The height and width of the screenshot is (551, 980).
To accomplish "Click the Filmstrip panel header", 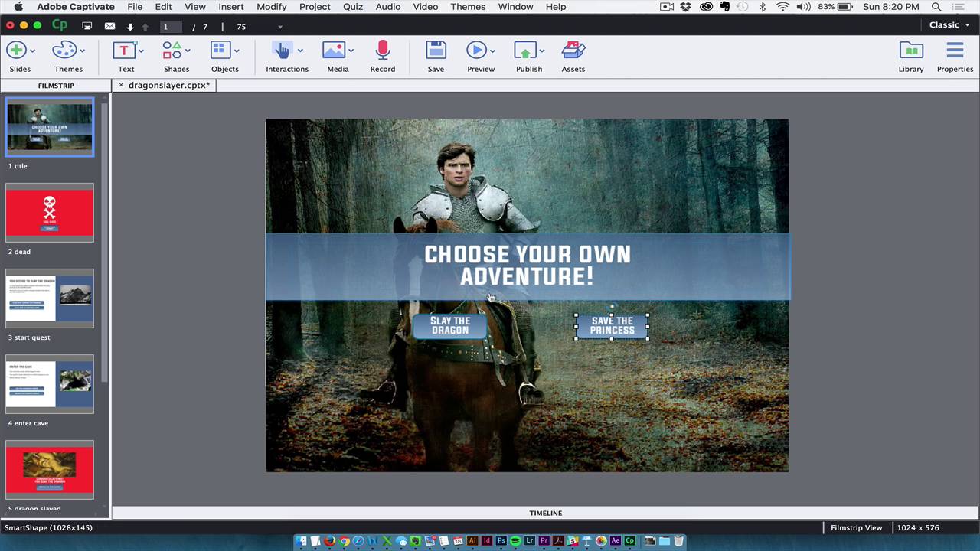I will tap(56, 85).
